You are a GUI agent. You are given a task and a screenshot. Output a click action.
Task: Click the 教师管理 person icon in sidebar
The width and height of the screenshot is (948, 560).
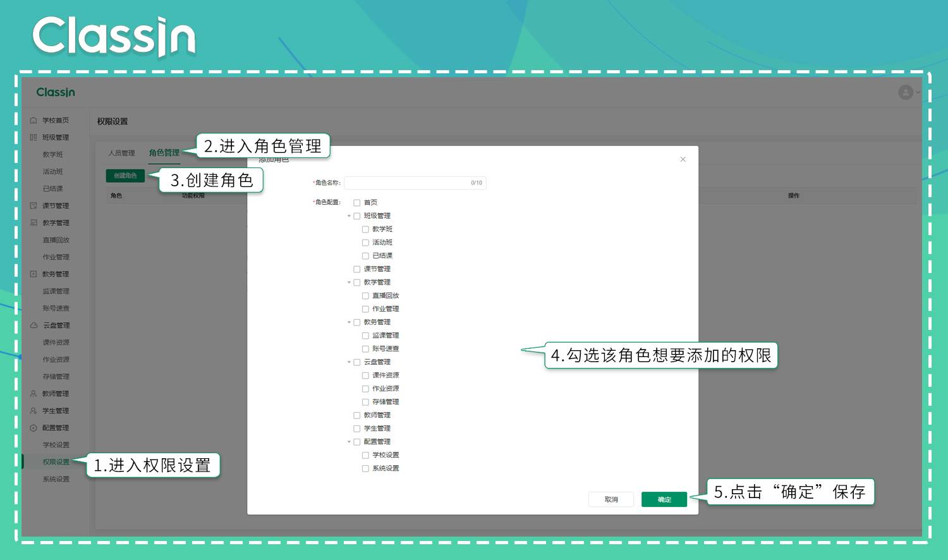[33, 393]
